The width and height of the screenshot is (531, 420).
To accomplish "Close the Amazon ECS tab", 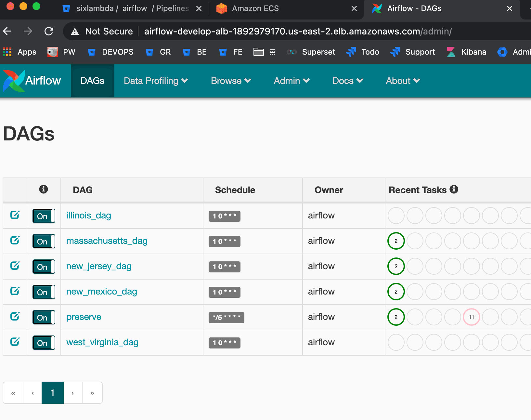I will point(354,8).
